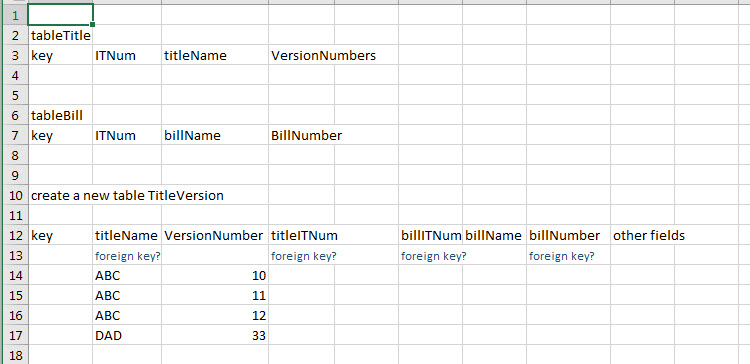750x364 pixels.
Task: Select the cell containing DAD
Action: click(127, 335)
